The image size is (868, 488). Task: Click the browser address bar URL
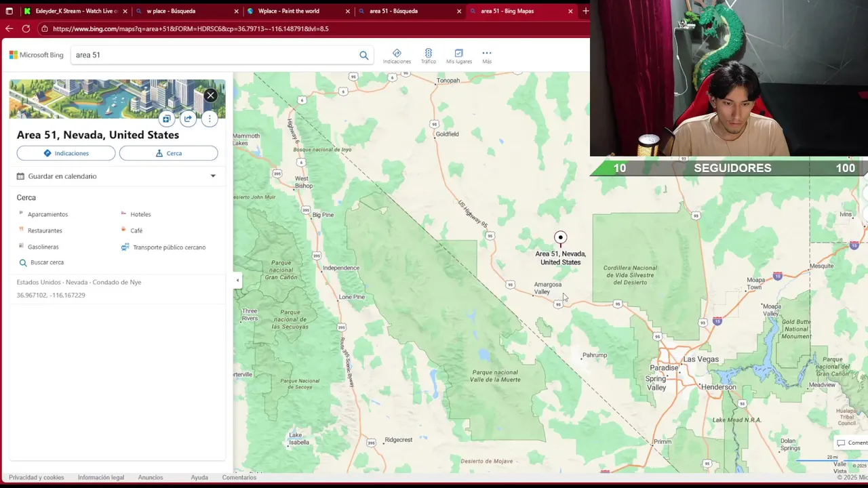point(191,29)
